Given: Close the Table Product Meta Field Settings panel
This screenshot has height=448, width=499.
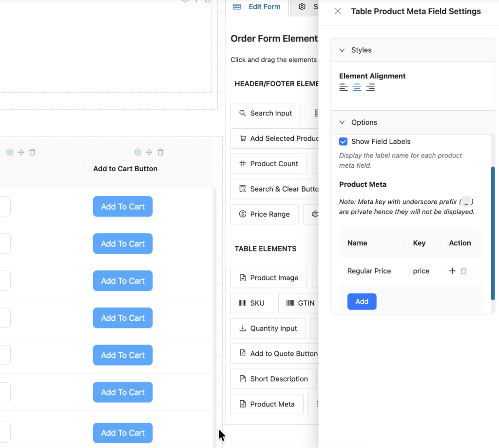Looking at the screenshot, I should pos(338,11).
